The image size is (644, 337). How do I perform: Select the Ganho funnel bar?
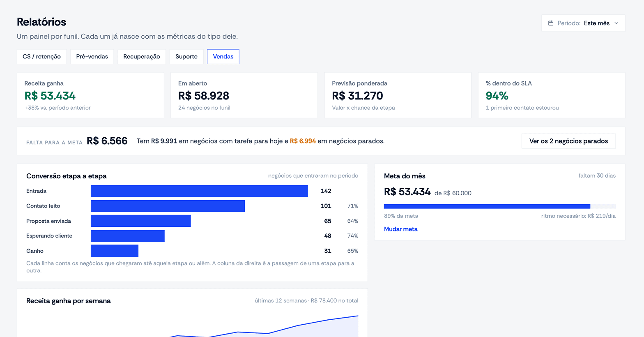pyautogui.click(x=115, y=251)
